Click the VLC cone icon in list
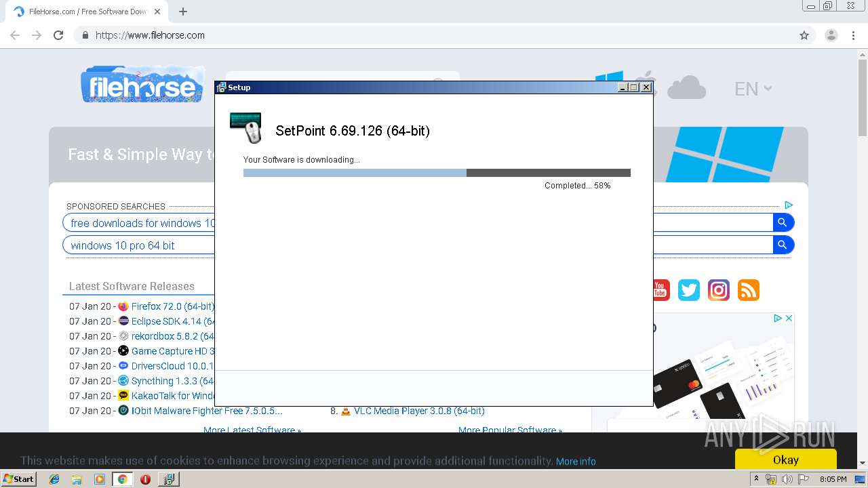 346,411
